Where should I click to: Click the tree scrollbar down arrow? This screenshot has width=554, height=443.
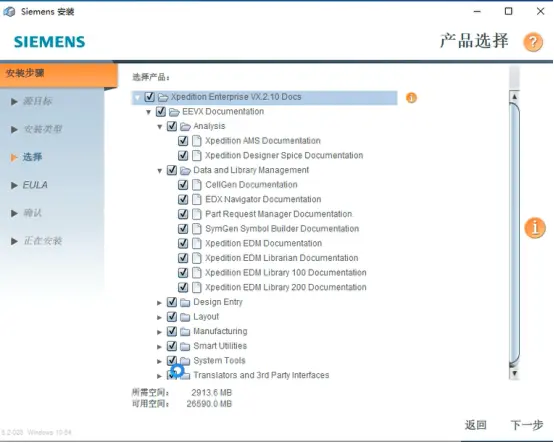coord(514,373)
